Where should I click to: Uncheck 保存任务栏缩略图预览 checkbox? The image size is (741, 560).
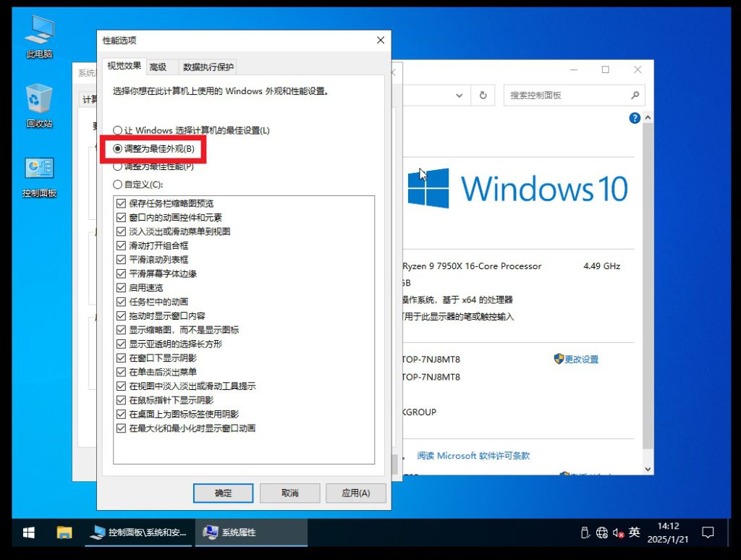pyautogui.click(x=122, y=203)
